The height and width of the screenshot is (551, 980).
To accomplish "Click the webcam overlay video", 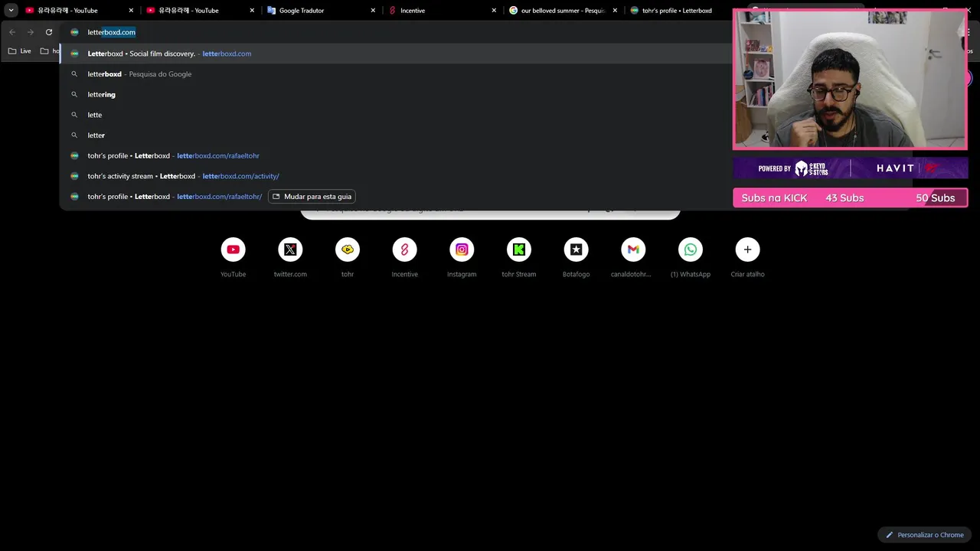I will (x=850, y=80).
